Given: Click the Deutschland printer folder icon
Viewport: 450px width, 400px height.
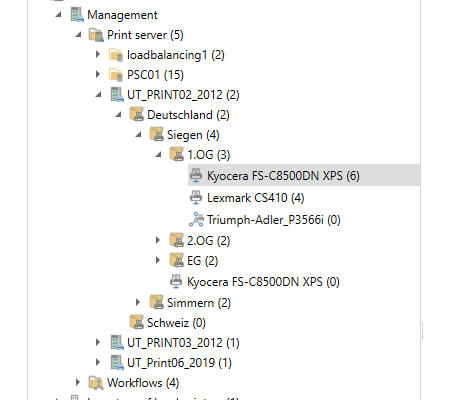Looking at the screenshot, I should pos(137,114).
